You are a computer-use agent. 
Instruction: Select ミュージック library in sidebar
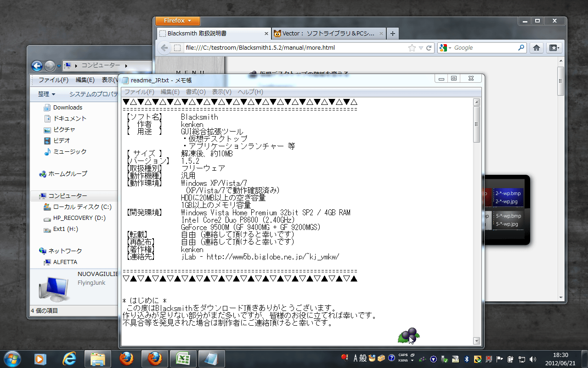tap(70, 151)
